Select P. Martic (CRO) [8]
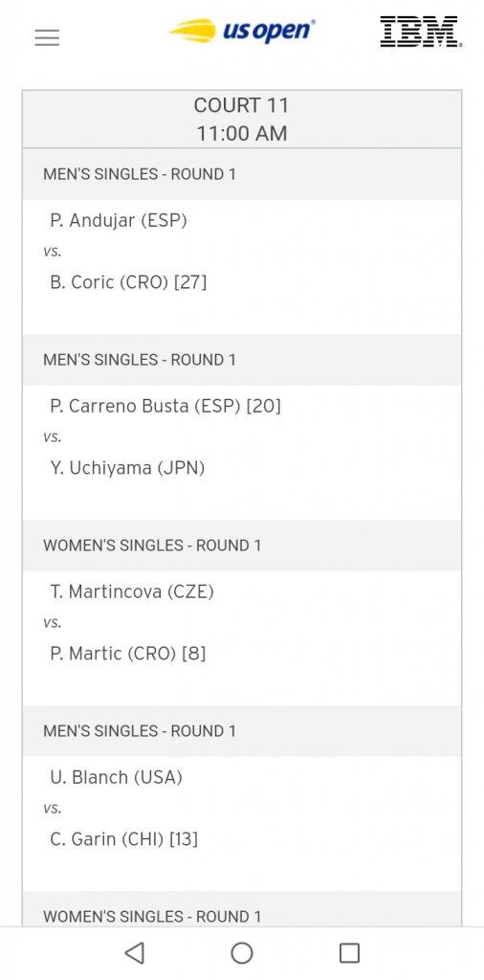Screen dimensions: 484x980 click(128, 654)
